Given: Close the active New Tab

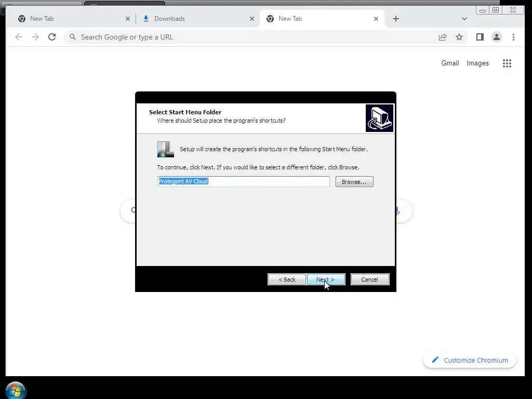Looking at the screenshot, I should [x=376, y=19].
